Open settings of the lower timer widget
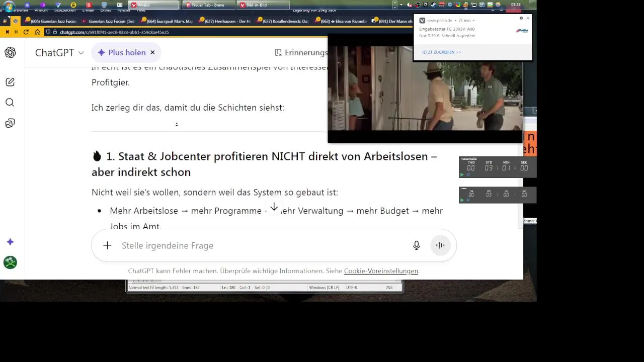644x362 pixels. pyautogui.click(x=468, y=200)
